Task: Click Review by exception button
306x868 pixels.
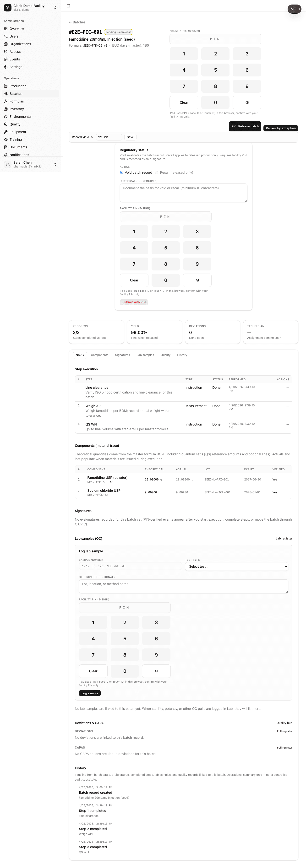Action: tap(281, 128)
